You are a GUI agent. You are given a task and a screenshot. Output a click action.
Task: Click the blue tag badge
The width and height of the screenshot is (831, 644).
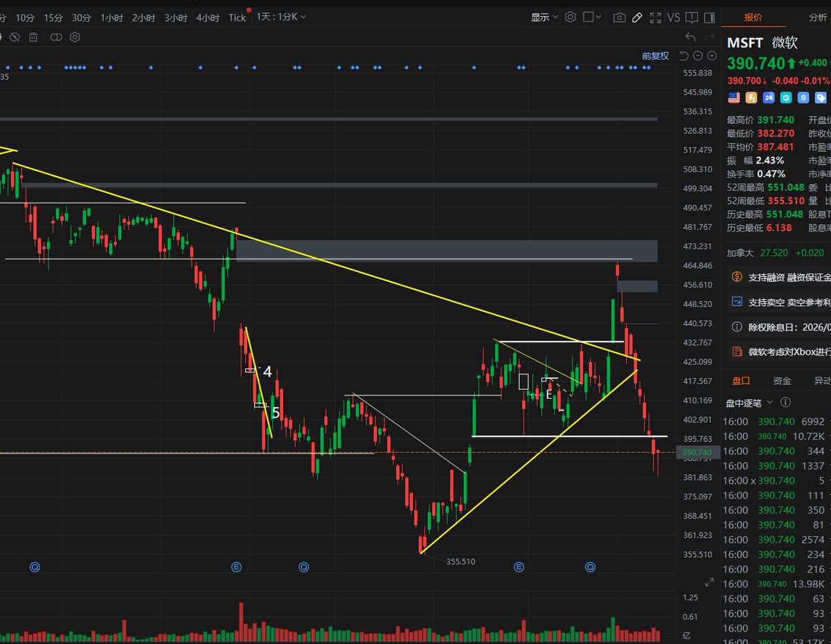tap(821, 98)
